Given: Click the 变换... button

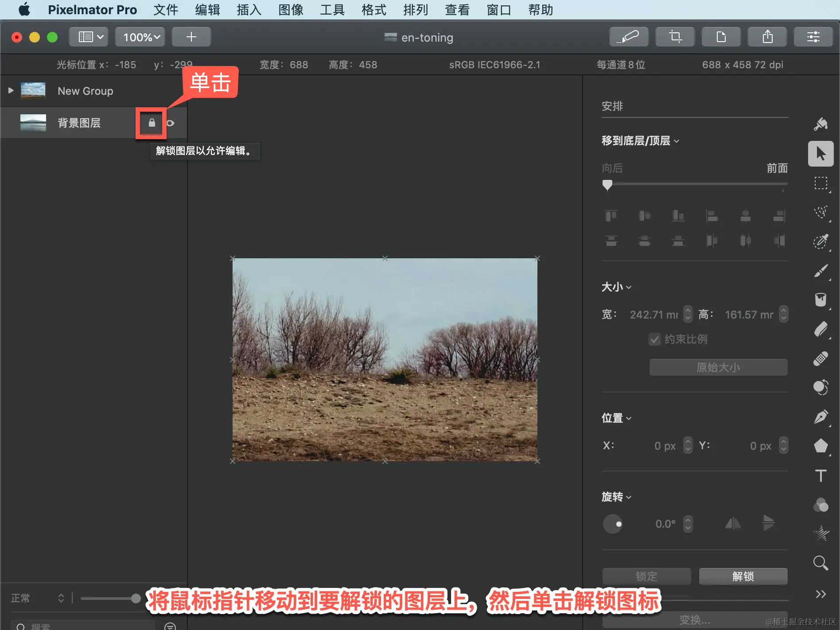Looking at the screenshot, I should (695, 620).
